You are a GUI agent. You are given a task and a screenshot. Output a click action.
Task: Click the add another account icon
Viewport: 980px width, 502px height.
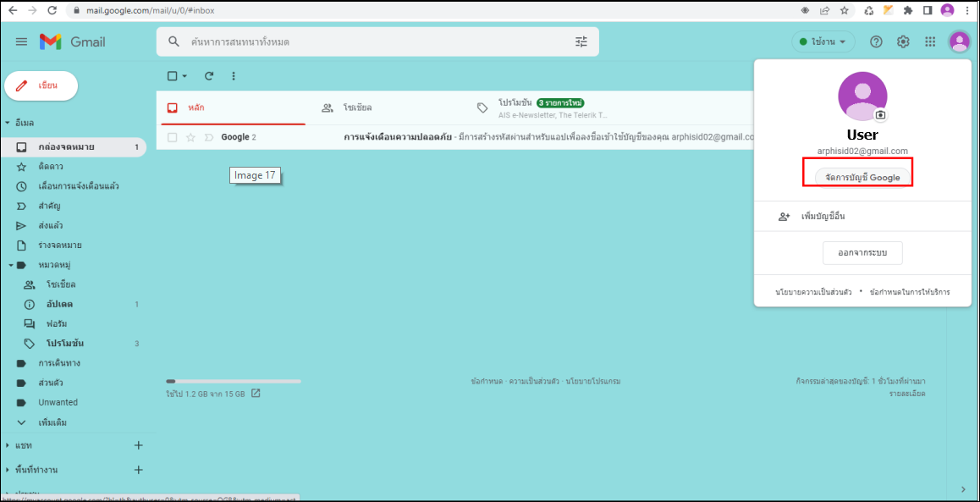click(x=784, y=217)
